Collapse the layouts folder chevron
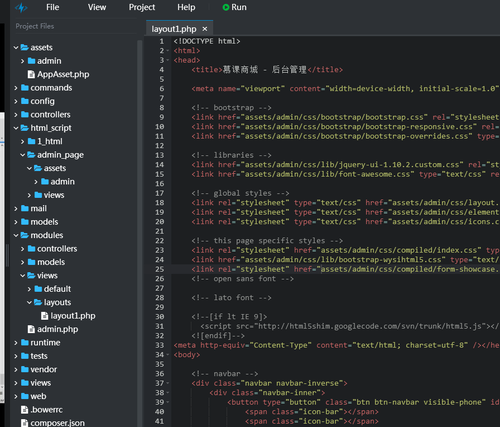The width and height of the screenshot is (500, 427). pyautogui.click(x=29, y=302)
